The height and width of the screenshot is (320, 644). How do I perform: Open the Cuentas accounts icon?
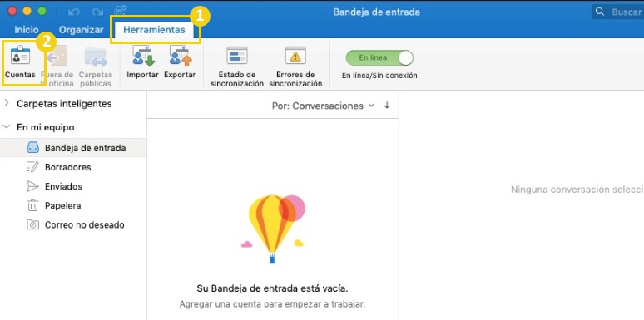(20, 57)
